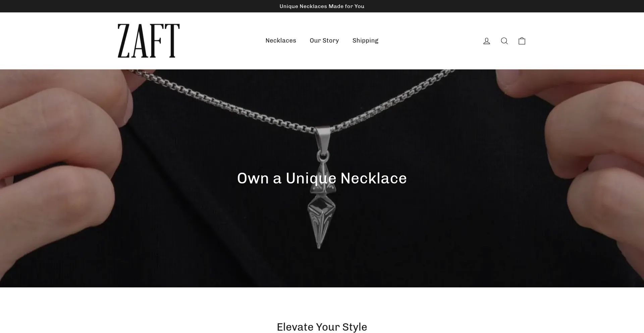Click the search magnifier icon
This screenshot has width=644, height=333.
504,41
